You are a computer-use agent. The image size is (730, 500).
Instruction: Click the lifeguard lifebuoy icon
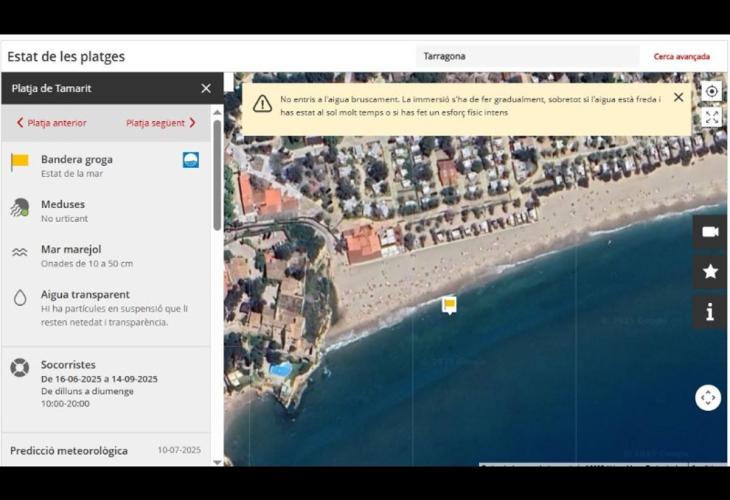point(20,367)
